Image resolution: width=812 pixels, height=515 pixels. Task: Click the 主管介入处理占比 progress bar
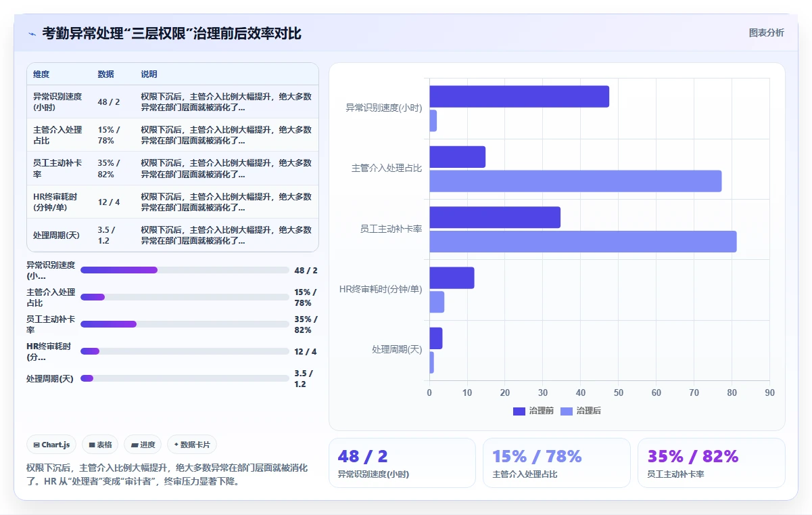[x=185, y=297]
